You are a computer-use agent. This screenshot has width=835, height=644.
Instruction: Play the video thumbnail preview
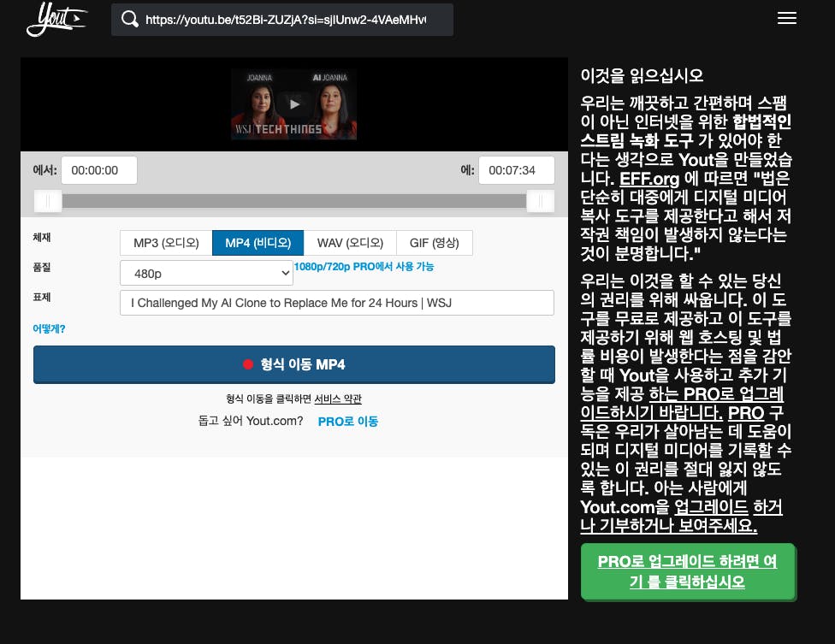(x=294, y=104)
